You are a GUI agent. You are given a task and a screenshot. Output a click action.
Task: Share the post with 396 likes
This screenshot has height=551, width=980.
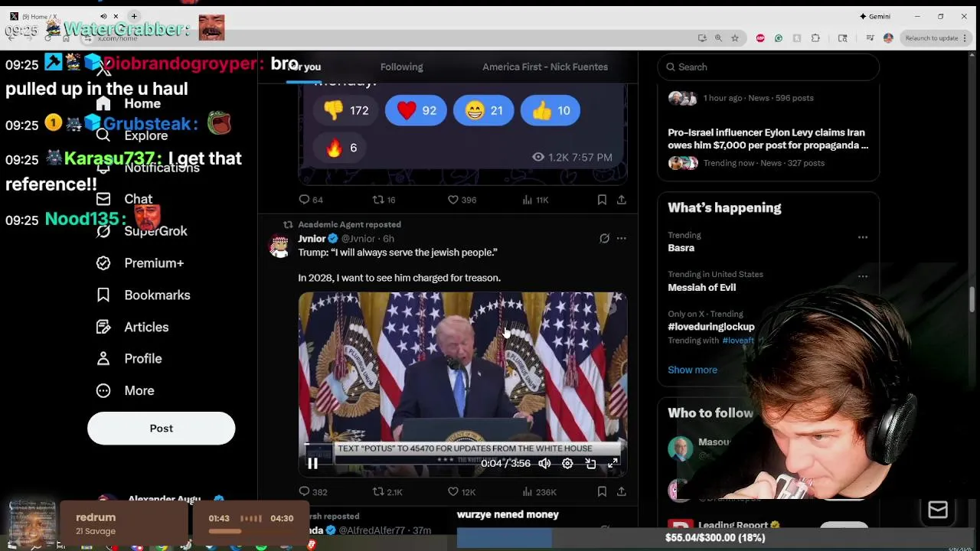point(621,200)
